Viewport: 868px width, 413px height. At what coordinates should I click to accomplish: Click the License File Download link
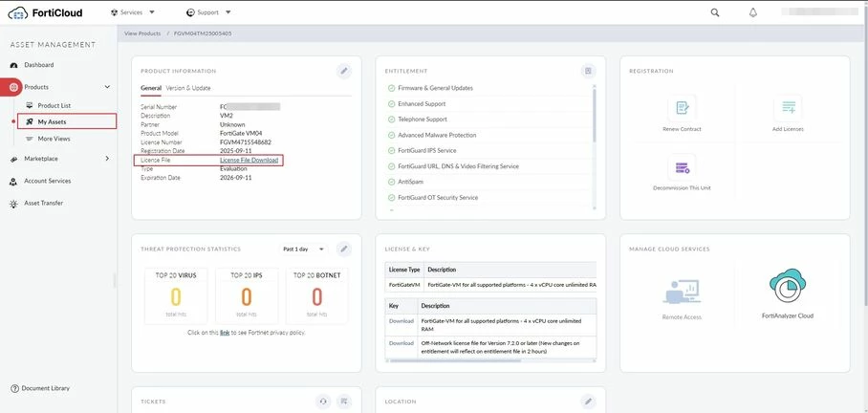pyautogui.click(x=249, y=160)
